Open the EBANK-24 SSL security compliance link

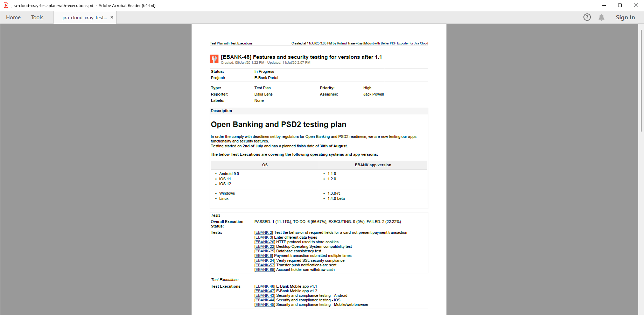(265, 260)
